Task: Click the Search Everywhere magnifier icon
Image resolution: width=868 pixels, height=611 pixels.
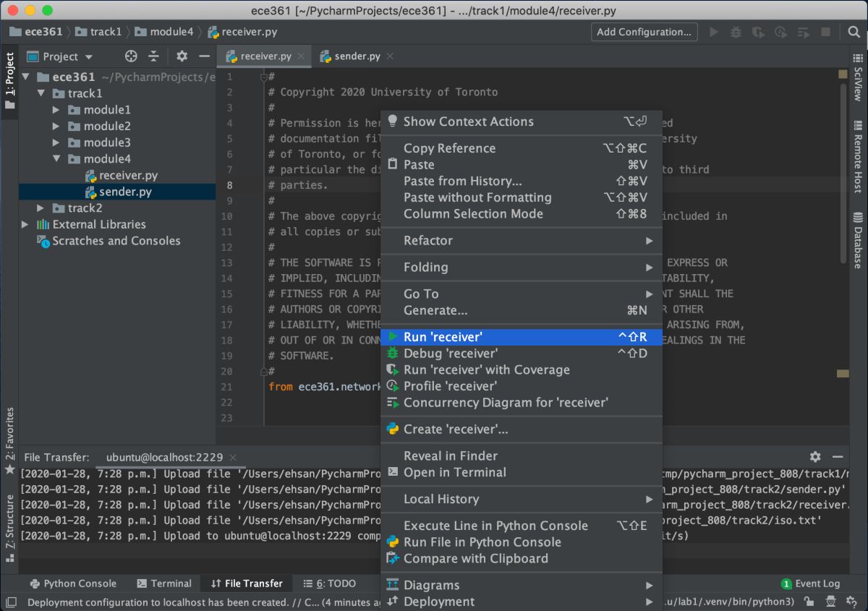Action: pos(854,32)
